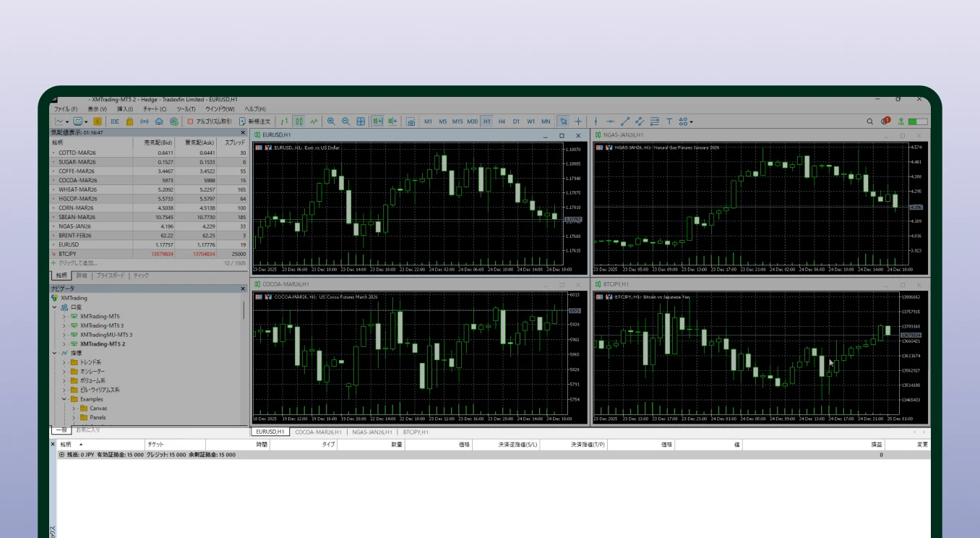
Task: Click クリックして追加 to add a symbol
Action: point(77,262)
